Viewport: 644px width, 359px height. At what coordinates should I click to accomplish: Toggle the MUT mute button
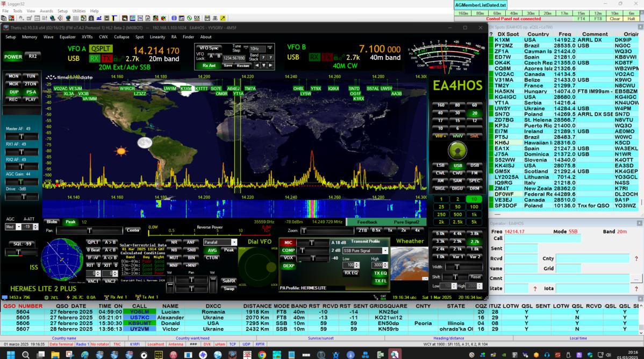(174, 257)
